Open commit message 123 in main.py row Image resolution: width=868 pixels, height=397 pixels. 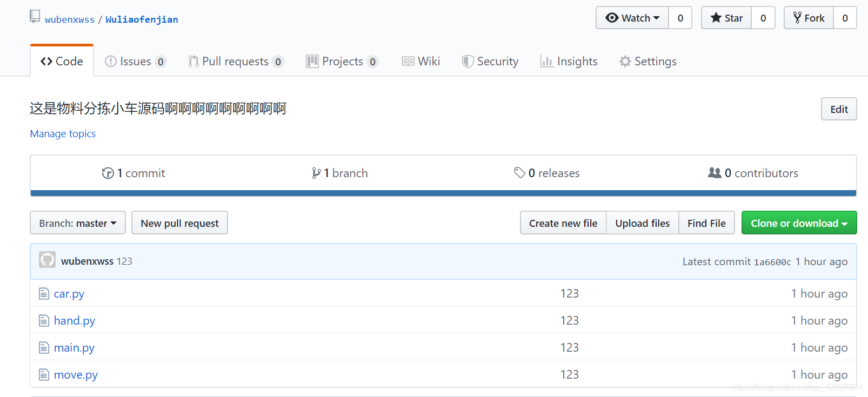point(570,347)
